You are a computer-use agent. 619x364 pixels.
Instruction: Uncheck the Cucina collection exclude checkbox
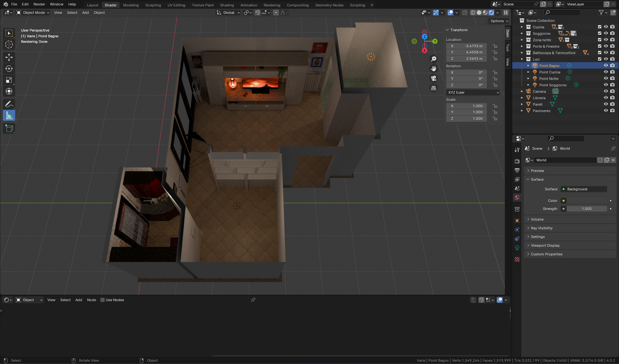point(600,27)
